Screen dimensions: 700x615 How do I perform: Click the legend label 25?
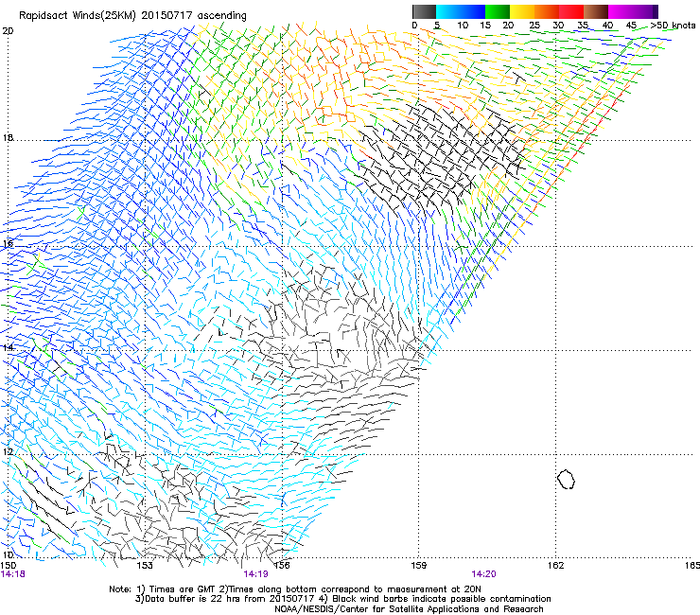(x=534, y=26)
